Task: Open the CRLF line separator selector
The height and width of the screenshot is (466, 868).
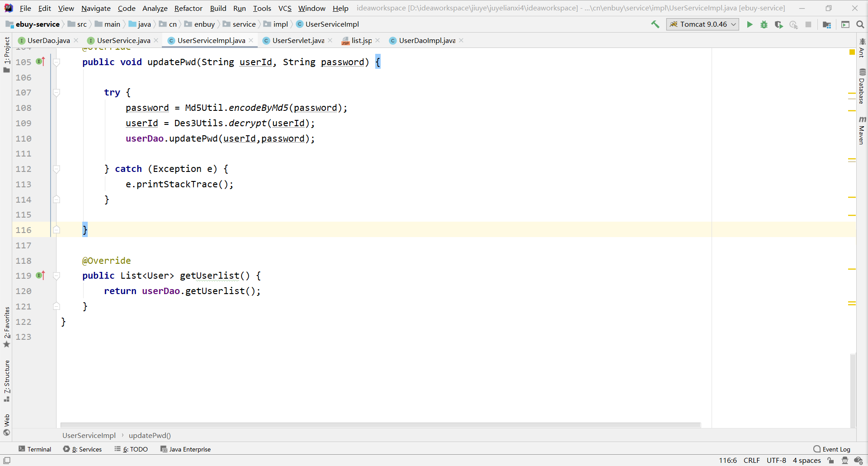Action: (752, 461)
